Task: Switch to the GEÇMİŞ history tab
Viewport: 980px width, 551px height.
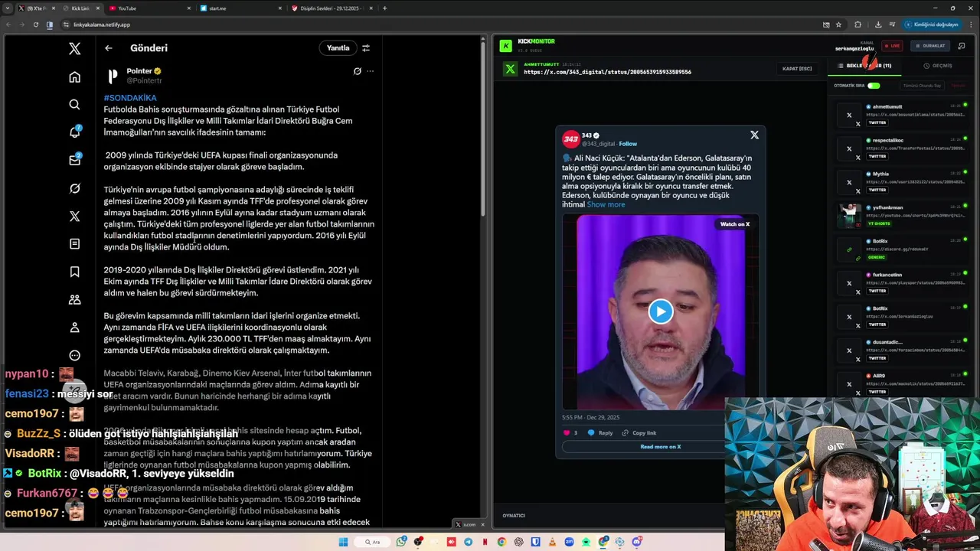Action: [938, 66]
